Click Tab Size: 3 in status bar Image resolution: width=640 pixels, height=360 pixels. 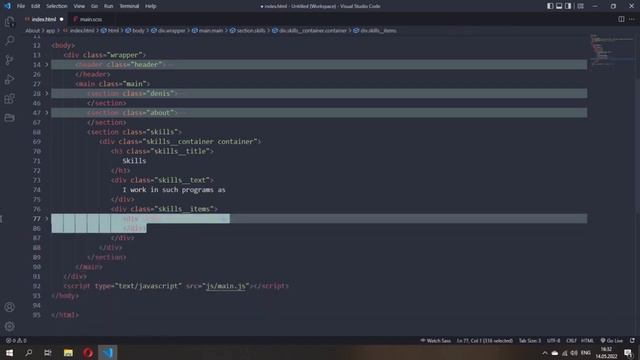coord(529,340)
